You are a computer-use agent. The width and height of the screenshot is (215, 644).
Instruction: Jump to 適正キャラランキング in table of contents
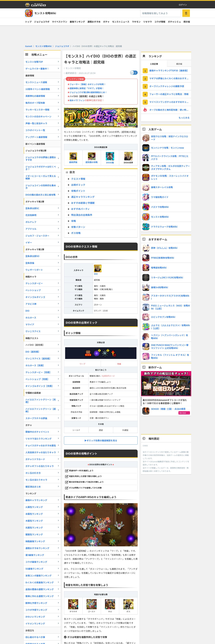83,197
